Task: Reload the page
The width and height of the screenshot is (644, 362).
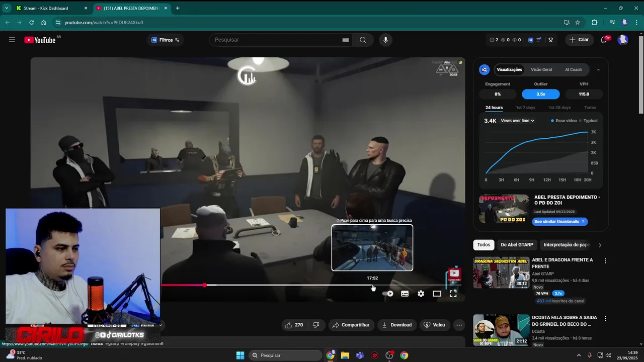Action: point(31,22)
